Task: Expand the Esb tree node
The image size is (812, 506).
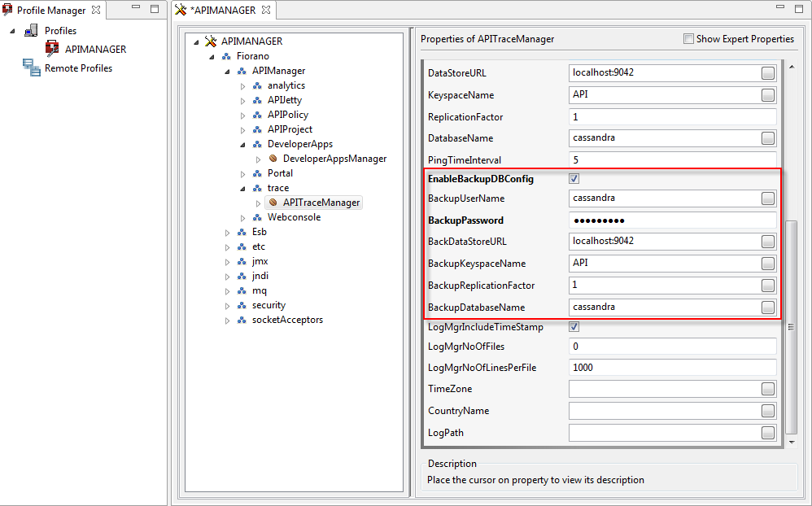Action: pyautogui.click(x=227, y=233)
